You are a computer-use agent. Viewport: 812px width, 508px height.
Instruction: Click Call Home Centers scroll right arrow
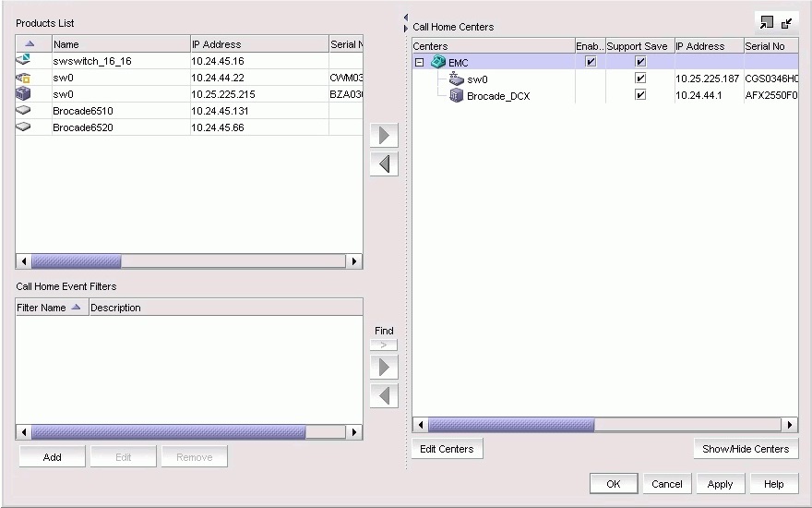pyautogui.click(x=790, y=425)
